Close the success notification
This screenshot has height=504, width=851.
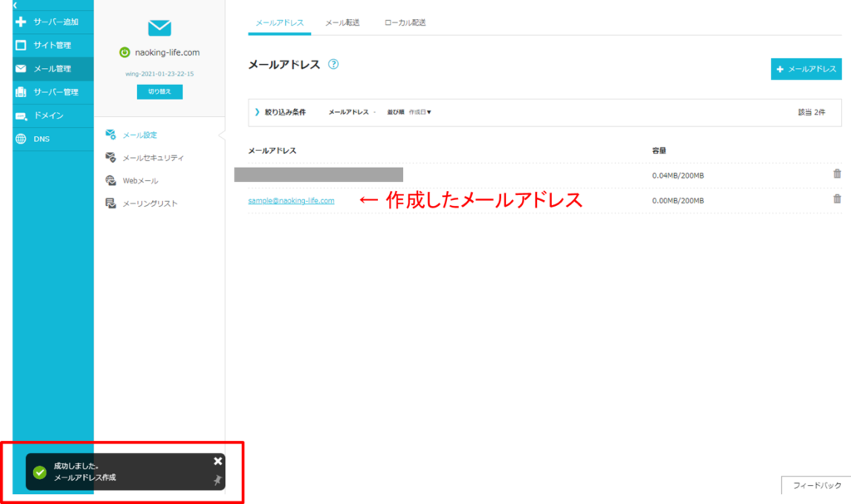(218, 461)
